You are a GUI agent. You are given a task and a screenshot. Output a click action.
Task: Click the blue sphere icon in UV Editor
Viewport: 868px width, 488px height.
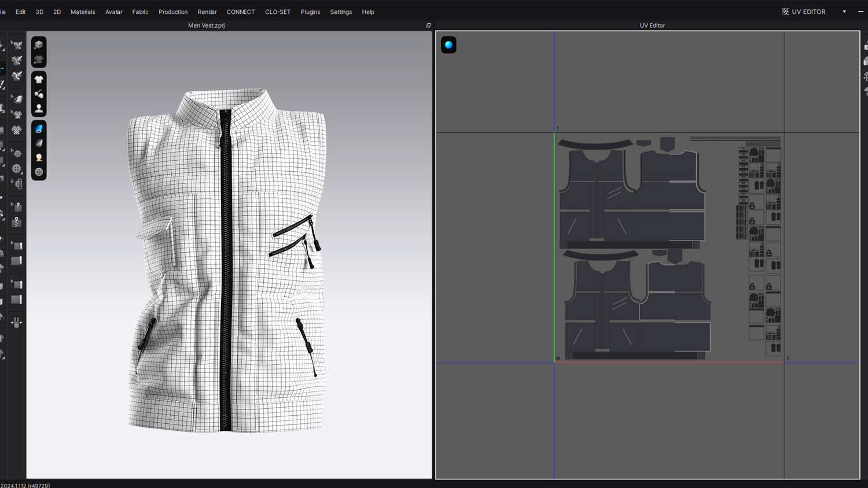tap(448, 45)
